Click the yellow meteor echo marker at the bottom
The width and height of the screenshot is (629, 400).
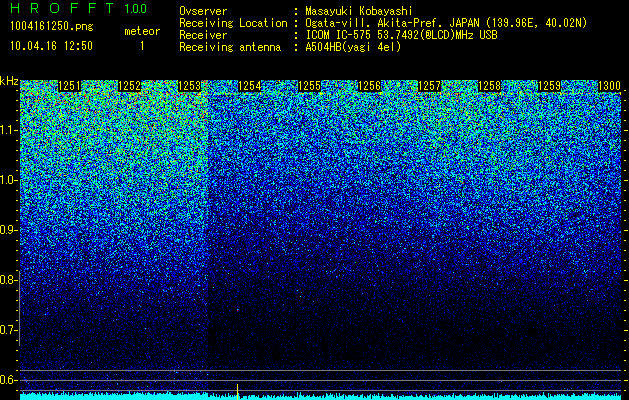tap(237, 391)
